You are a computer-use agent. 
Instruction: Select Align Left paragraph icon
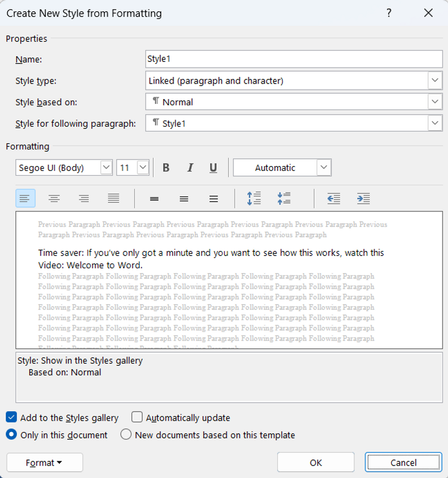click(x=25, y=198)
